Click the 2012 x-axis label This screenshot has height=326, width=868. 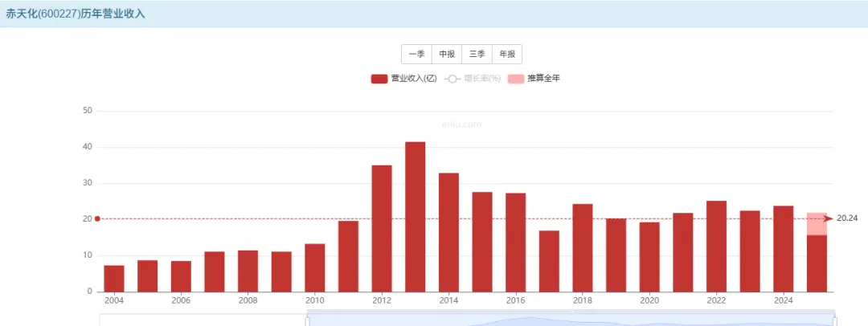[382, 300]
